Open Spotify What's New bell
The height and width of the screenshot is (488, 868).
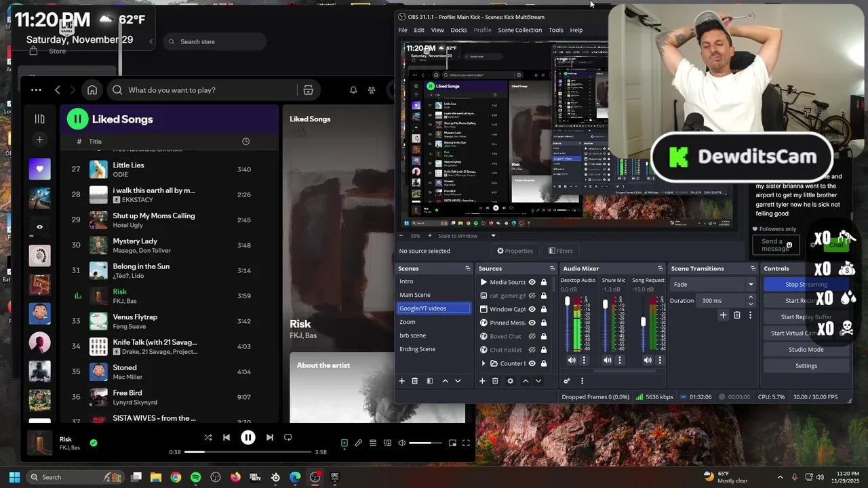coord(353,90)
